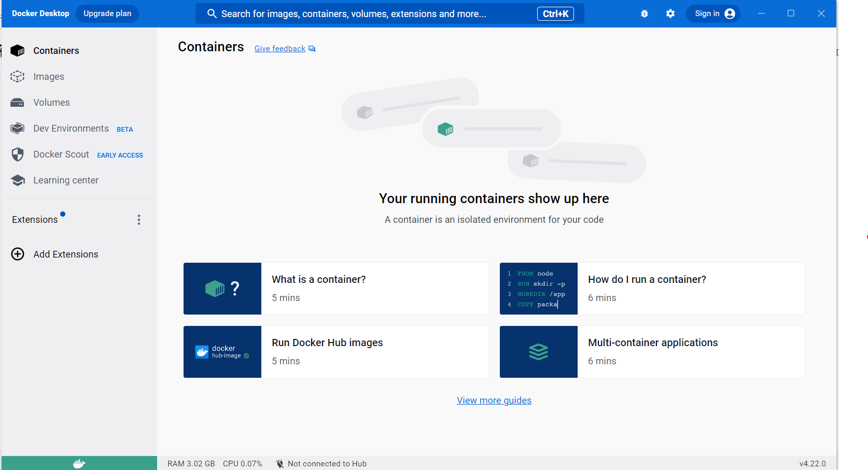Click the plus circle Add Extensions icon
The image size is (868, 470).
[x=18, y=254]
